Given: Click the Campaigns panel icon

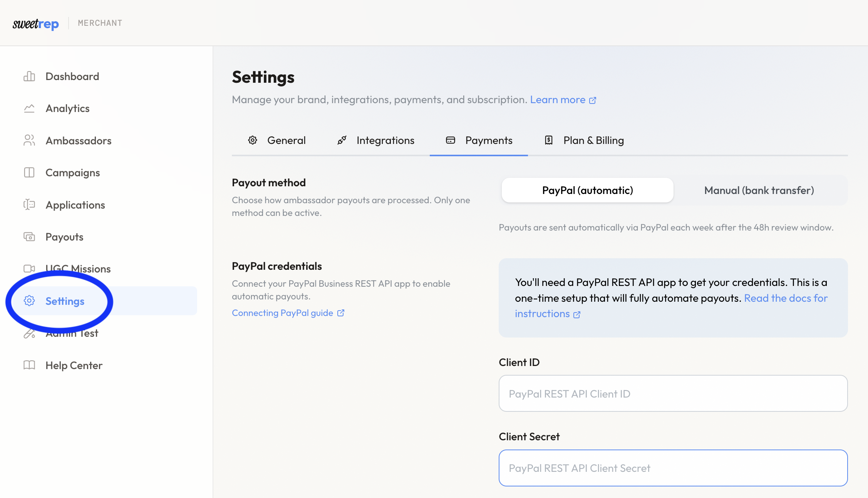Looking at the screenshot, I should click(x=29, y=172).
